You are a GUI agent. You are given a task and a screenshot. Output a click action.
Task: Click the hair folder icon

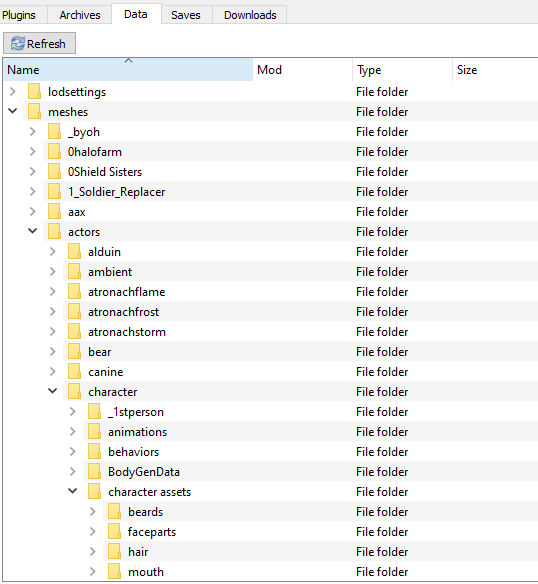pos(114,552)
